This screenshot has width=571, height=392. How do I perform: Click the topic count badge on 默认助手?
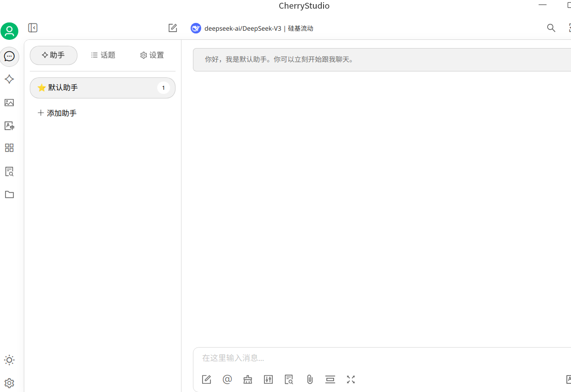pyautogui.click(x=163, y=88)
